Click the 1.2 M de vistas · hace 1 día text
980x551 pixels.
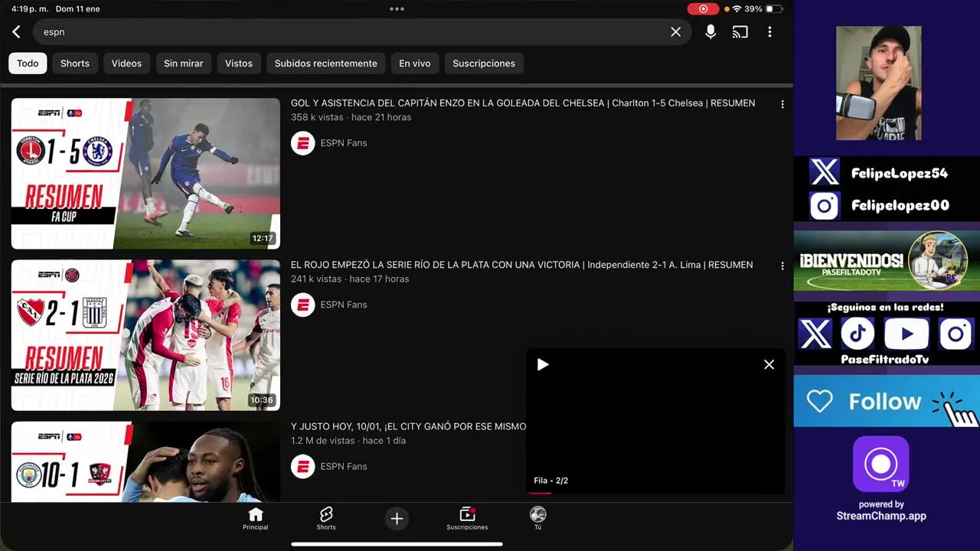click(348, 441)
